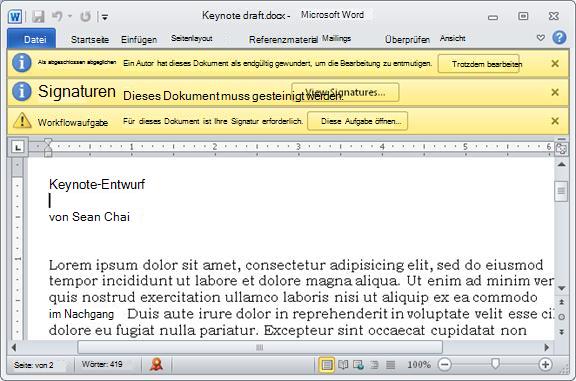Click the Diese Aufgabe öffnen button

click(357, 121)
